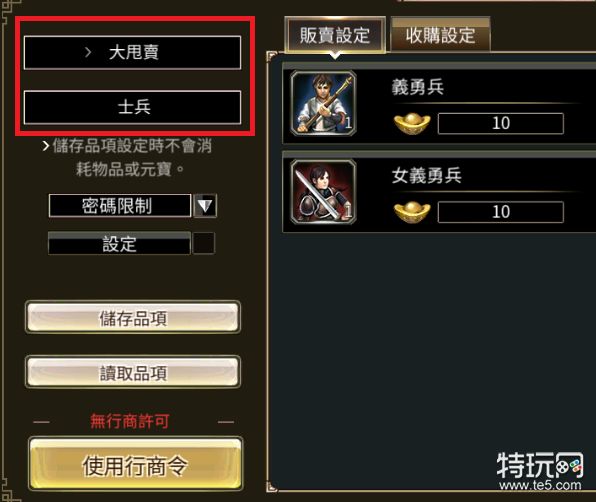Choose the 士兵 category box
Viewport: 596px width, 502px height.
pos(132,107)
